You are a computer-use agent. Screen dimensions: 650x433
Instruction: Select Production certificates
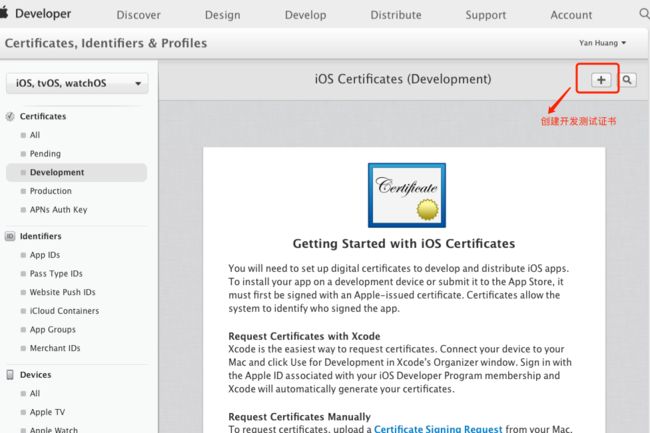(x=51, y=191)
